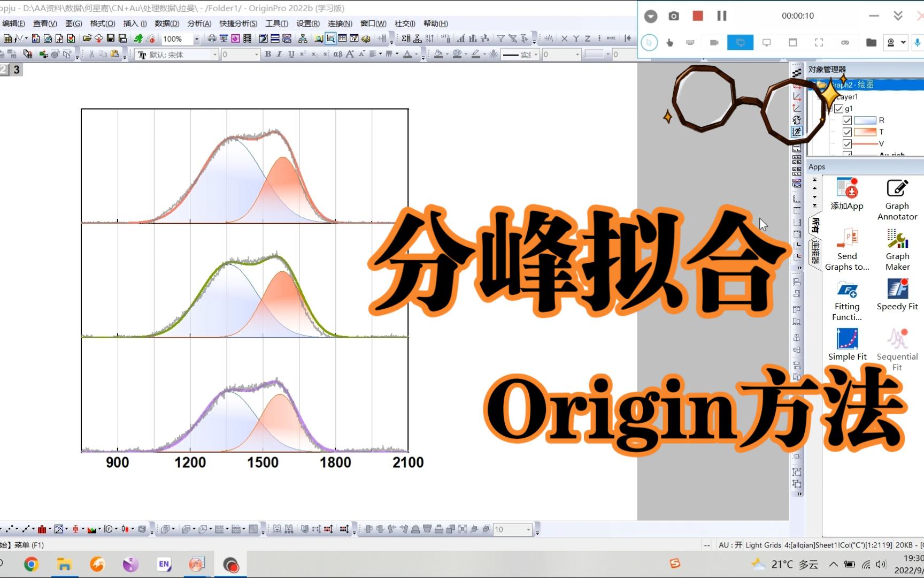
Task: Open Chrome from the taskbar
Action: (31, 564)
